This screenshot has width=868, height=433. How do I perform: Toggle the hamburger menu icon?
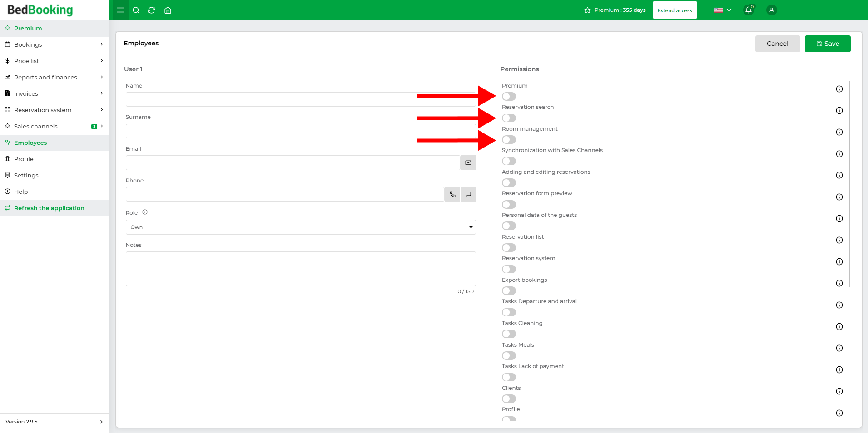[x=120, y=10]
